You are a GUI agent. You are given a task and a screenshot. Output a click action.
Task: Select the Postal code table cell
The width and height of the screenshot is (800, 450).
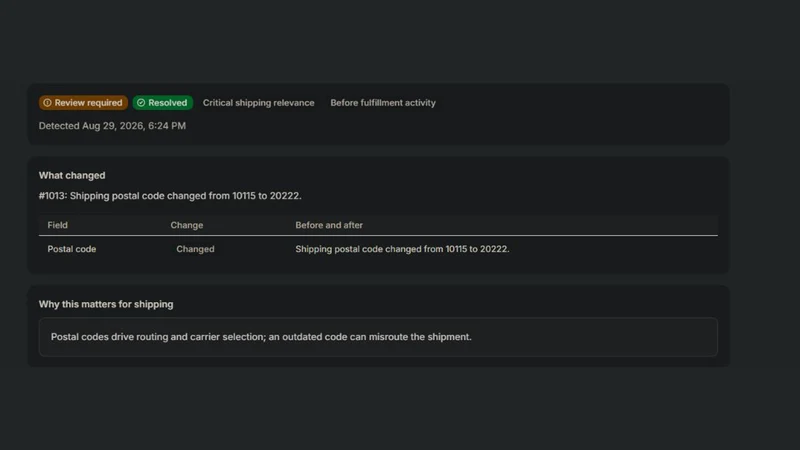click(71, 249)
